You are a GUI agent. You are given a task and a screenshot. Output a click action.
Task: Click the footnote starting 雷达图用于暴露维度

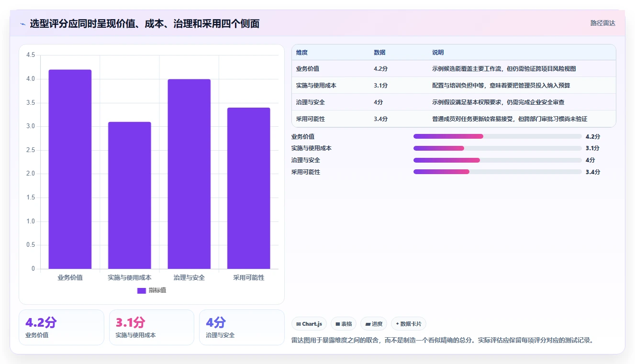point(443,341)
